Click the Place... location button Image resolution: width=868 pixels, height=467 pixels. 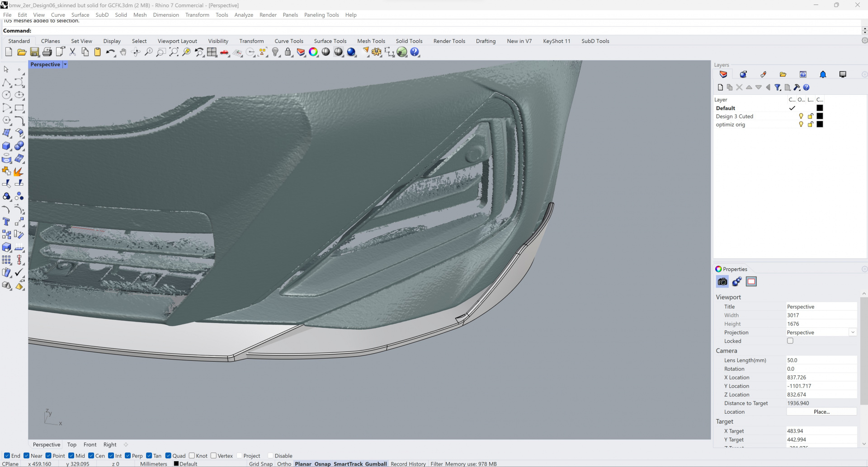[821, 412]
